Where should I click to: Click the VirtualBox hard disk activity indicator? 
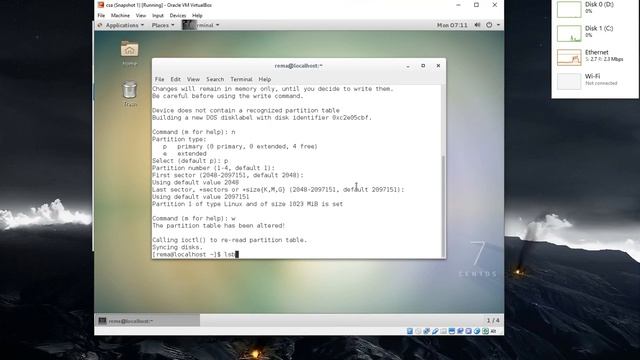pyautogui.click(x=410, y=331)
